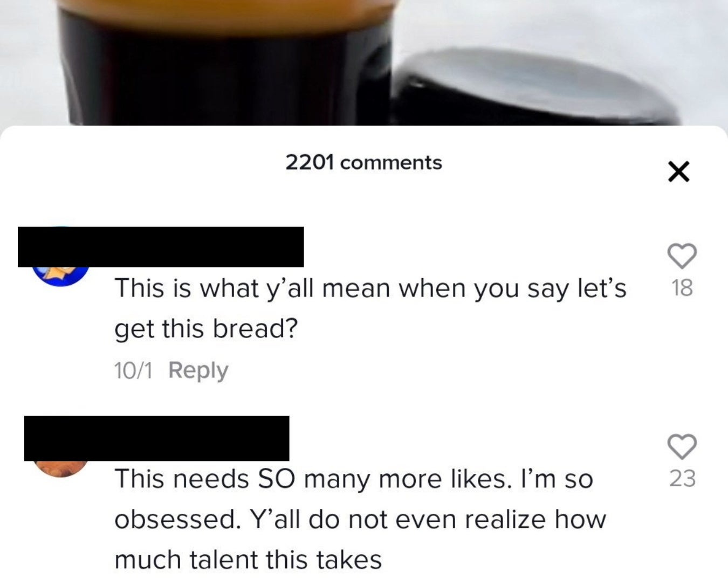Tap the "obsessed. Y'all do not even" line

point(360,519)
